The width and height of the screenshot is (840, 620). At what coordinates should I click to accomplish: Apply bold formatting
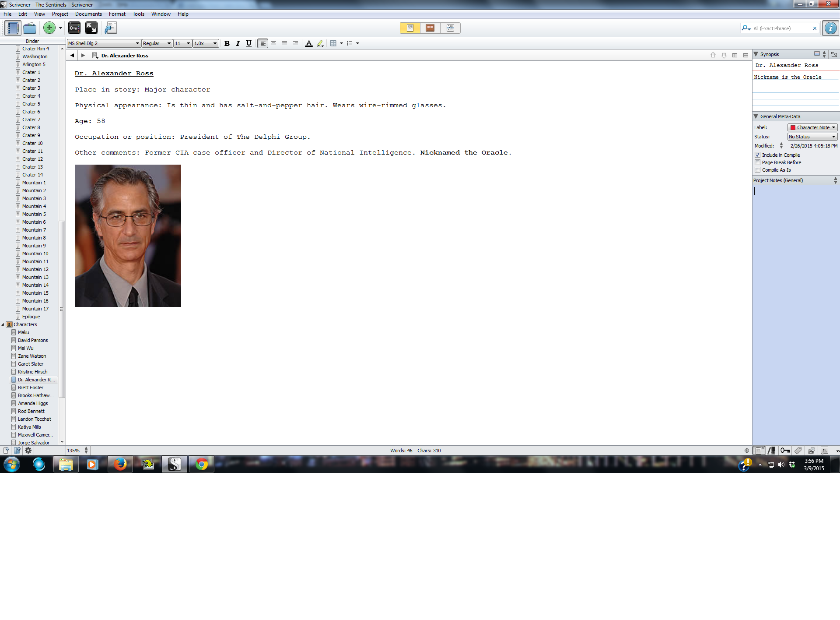click(227, 43)
